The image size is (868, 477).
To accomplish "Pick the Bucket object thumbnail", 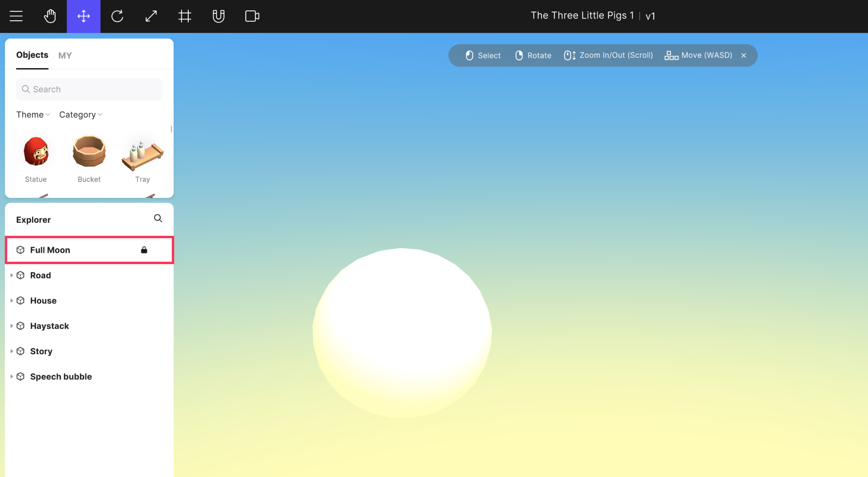I will 89,152.
